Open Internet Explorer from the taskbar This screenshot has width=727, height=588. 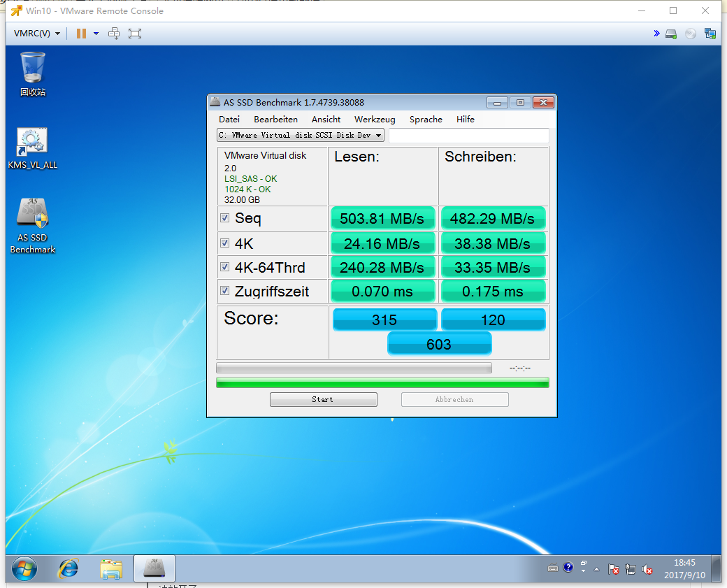pyautogui.click(x=69, y=568)
